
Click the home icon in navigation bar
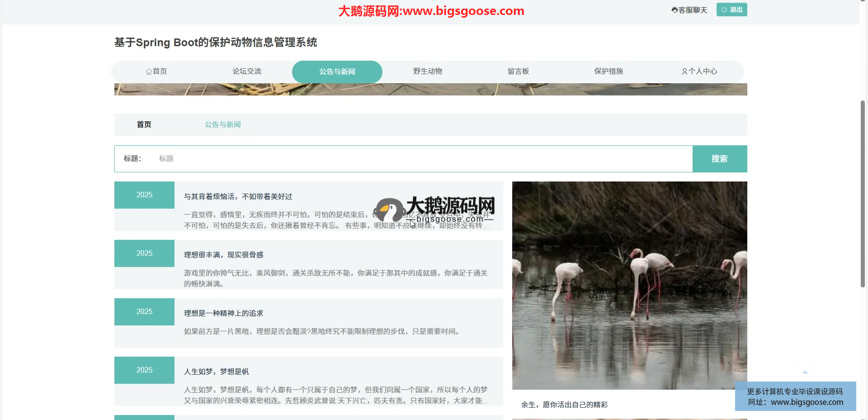pyautogui.click(x=149, y=72)
